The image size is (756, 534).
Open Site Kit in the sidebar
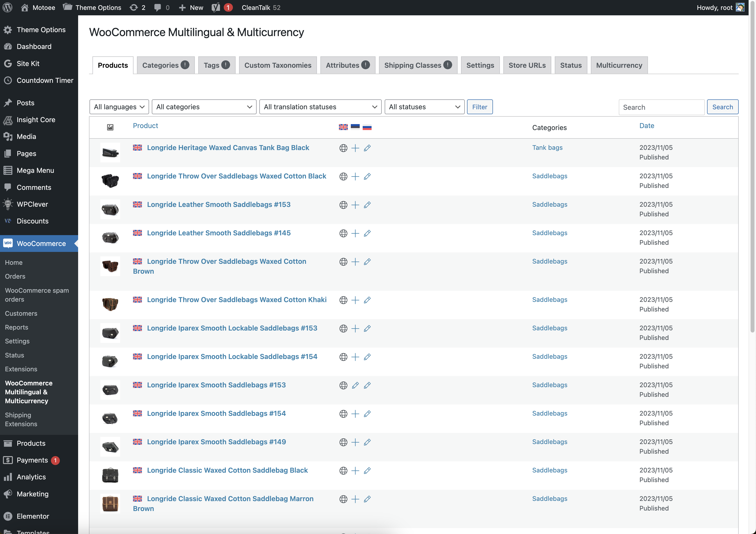tap(39, 64)
